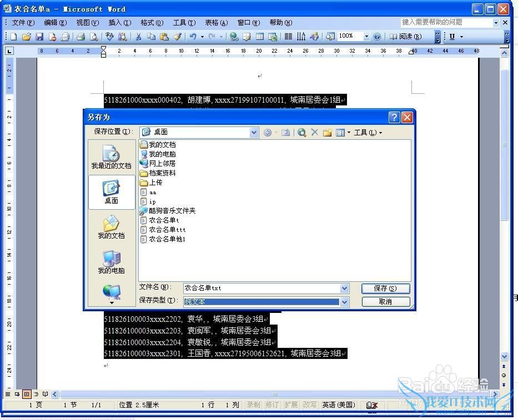Open the 表格(A) menu

(217, 22)
